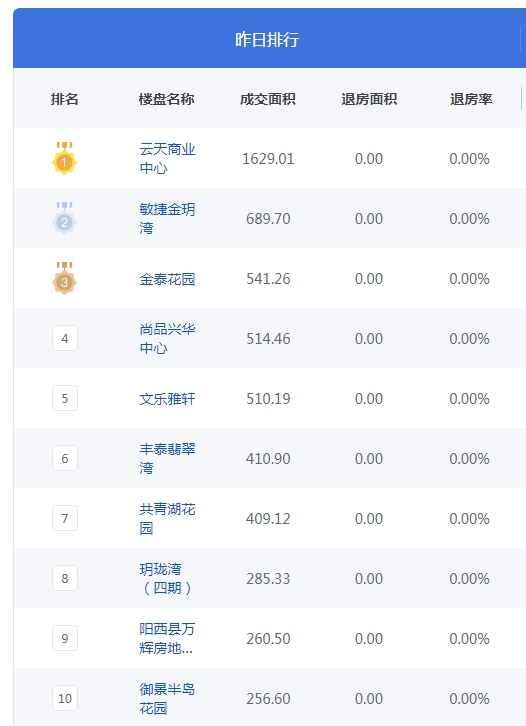Click the gold first-place medal icon
Viewport: 526px width, 726px height.
(64, 158)
